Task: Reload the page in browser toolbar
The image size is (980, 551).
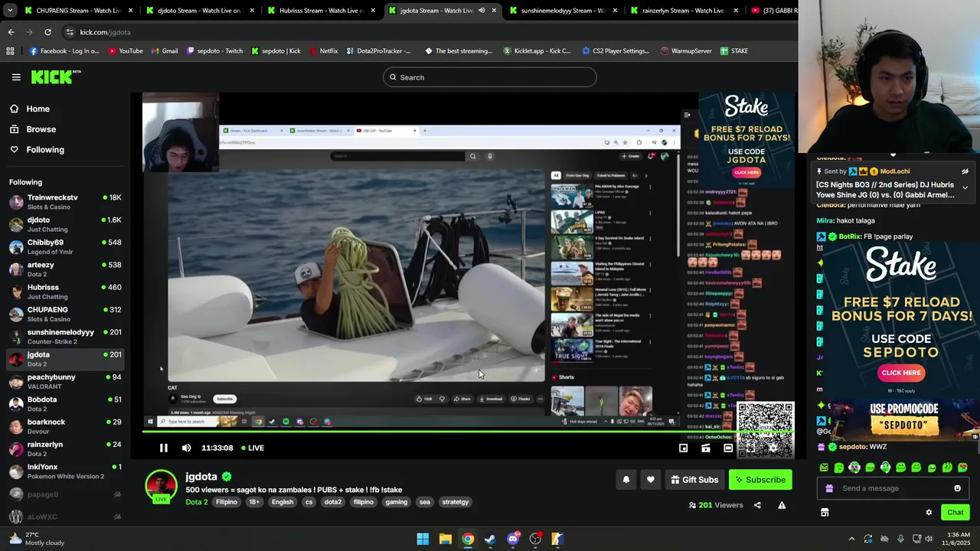Action: click(47, 32)
